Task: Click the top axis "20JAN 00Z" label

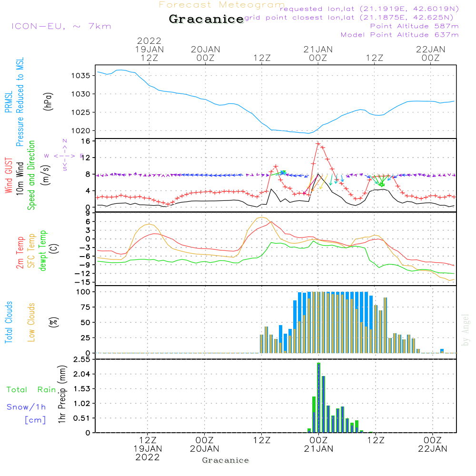Action: point(206,53)
